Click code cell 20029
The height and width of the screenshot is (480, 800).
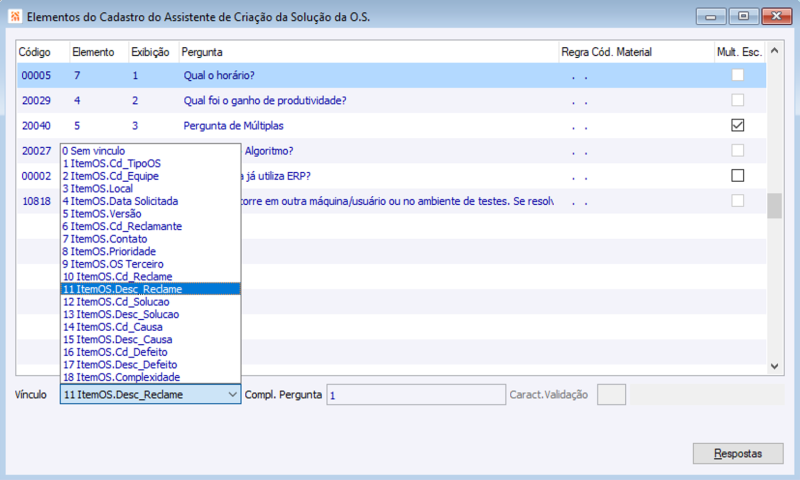click(36, 100)
